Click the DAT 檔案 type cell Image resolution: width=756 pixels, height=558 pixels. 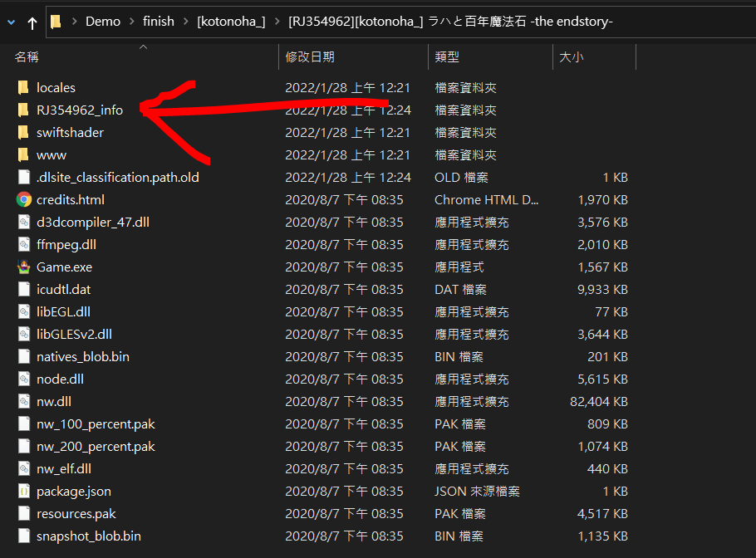[460, 289]
